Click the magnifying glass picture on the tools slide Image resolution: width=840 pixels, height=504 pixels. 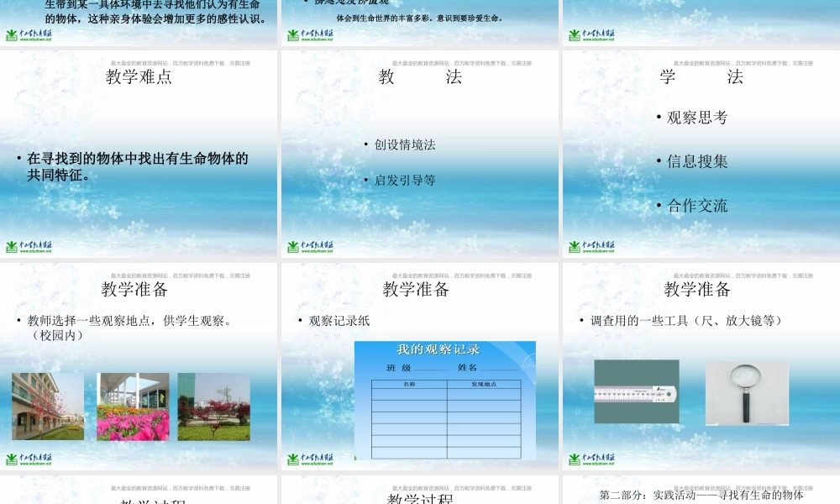tap(744, 393)
